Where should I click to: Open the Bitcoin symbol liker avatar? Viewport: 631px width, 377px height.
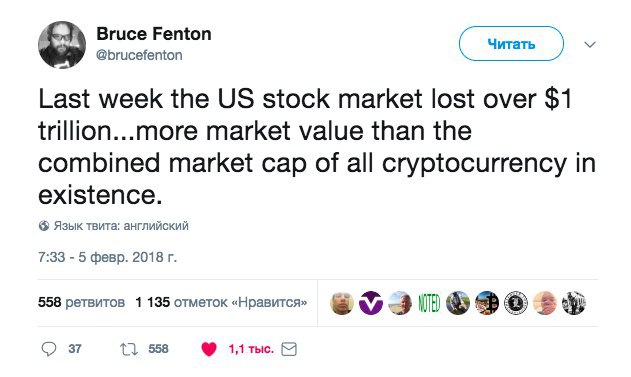point(487,303)
